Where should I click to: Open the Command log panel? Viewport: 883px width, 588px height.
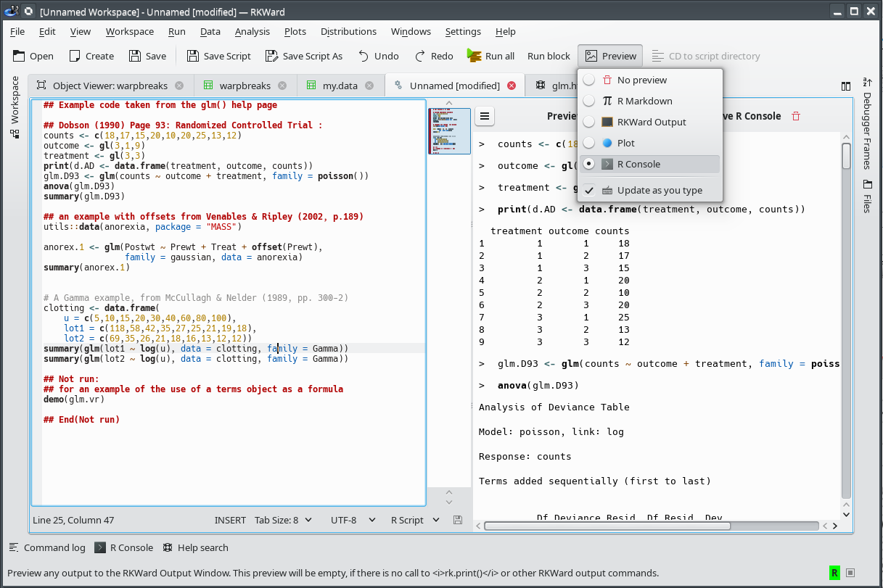click(x=46, y=547)
